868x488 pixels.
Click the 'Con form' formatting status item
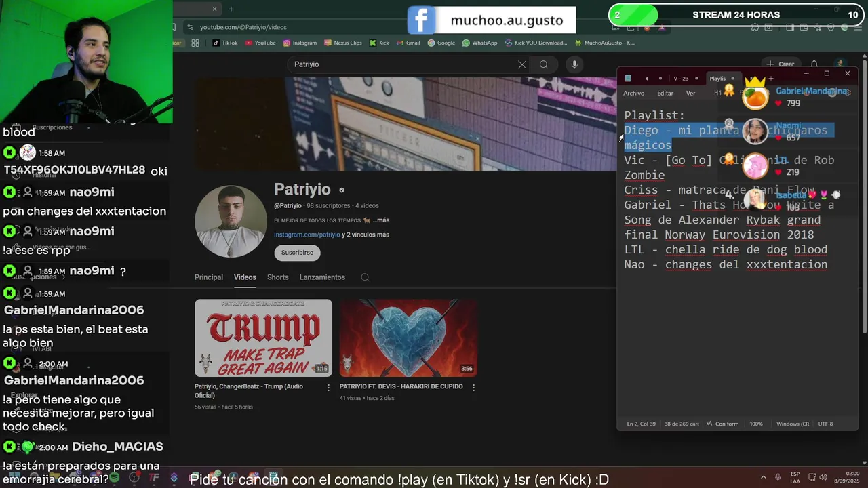point(722,424)
